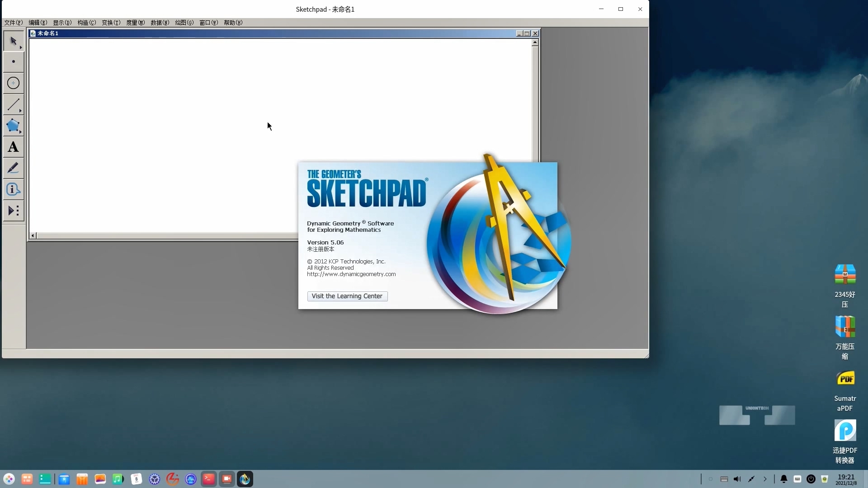
Task: Select the Compass circle tool
Action: pyautogui.click(x=14, y=83)
